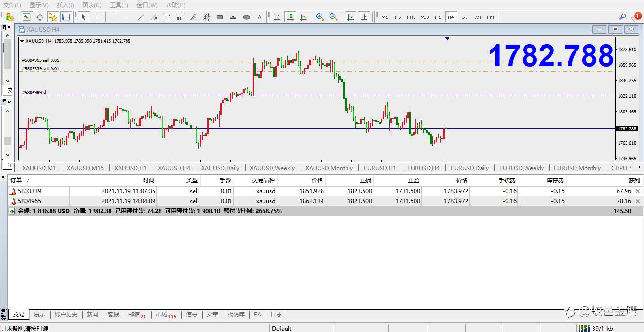Open the 帮助(H) menu

(176, 5)
